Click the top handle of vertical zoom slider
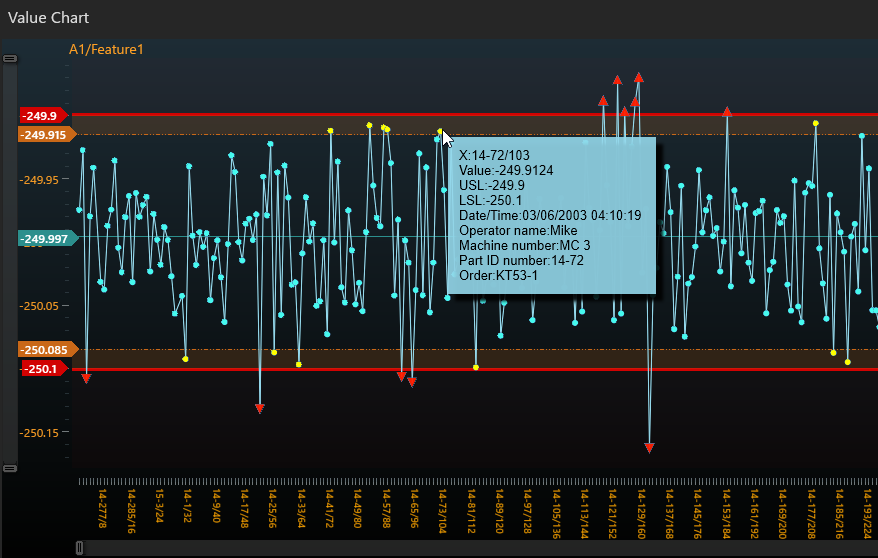 tap(10, 59)
